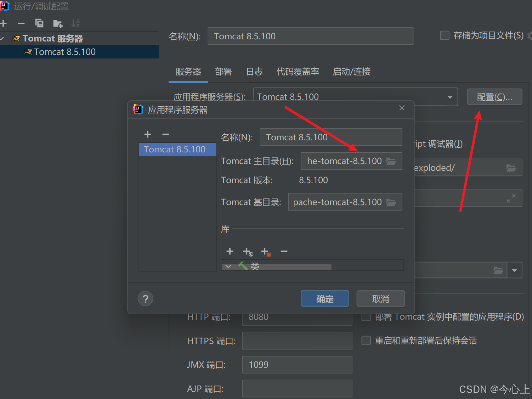The width and height of the screenshot is (532, 399).
Task: Click the JMX port field
Action: 297,365
